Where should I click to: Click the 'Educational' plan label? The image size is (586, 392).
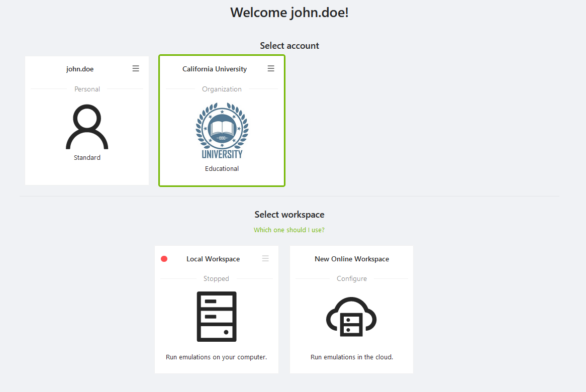(x=222, y=169)
